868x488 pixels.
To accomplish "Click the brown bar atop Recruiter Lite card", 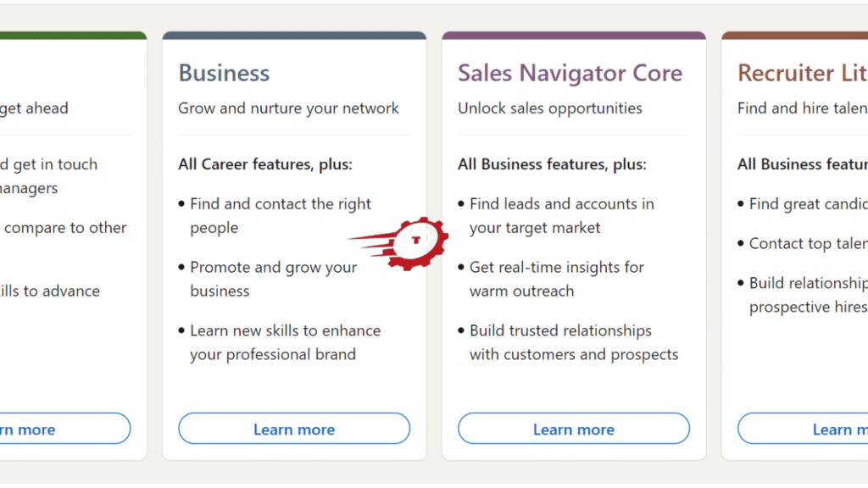I will point(794,36).
